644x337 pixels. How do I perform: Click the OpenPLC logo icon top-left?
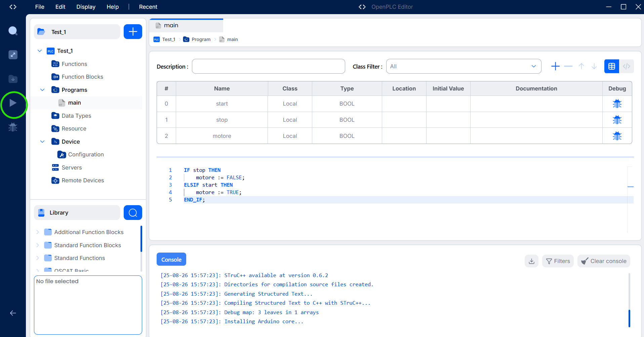tap(13, 7)
